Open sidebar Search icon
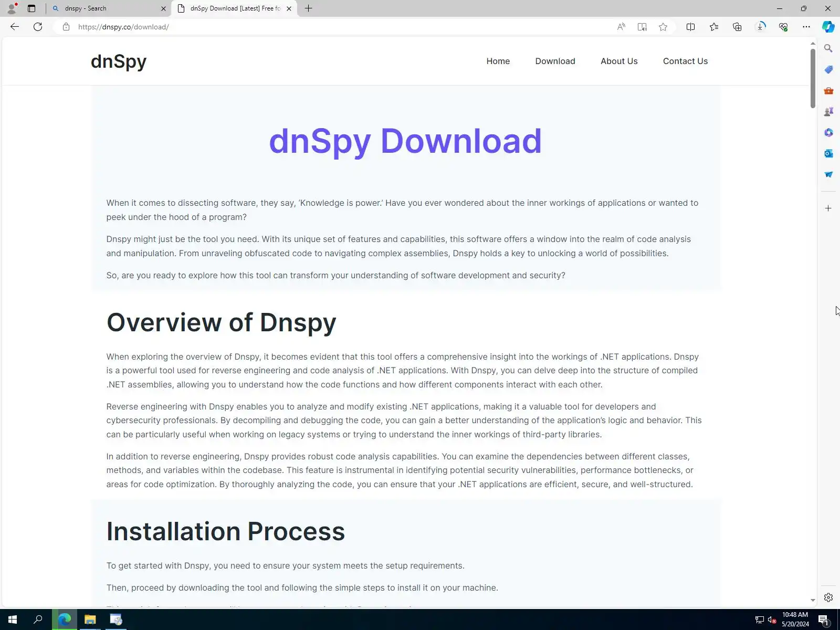 (x=828, y=48)
